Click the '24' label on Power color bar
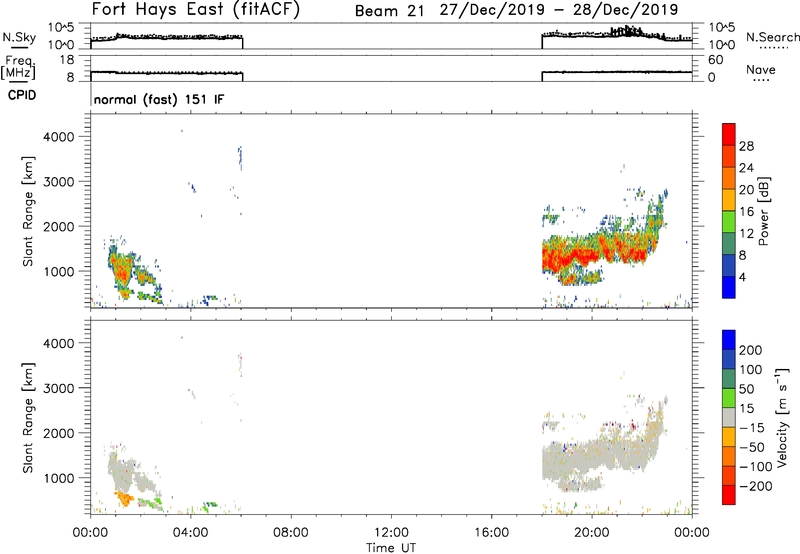This screenshot has width=800, height=554. pos(746,168)
